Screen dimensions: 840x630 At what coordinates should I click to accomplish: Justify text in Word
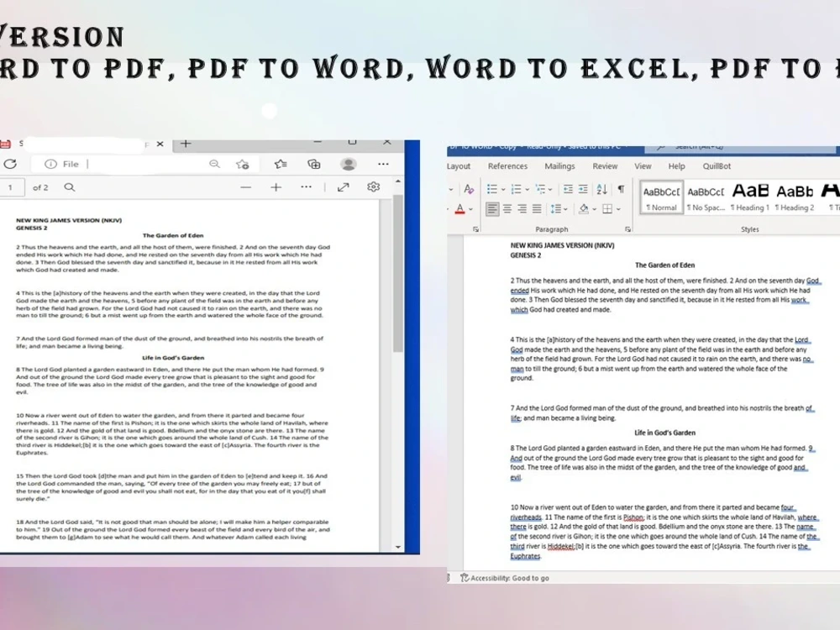coord(536,209)
